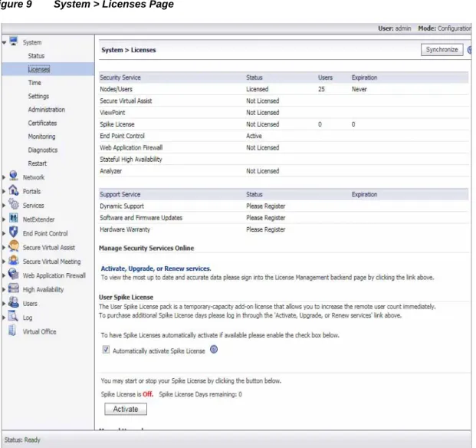
Task: Click the NetExtender icon
Action: (x=13, y=218)
